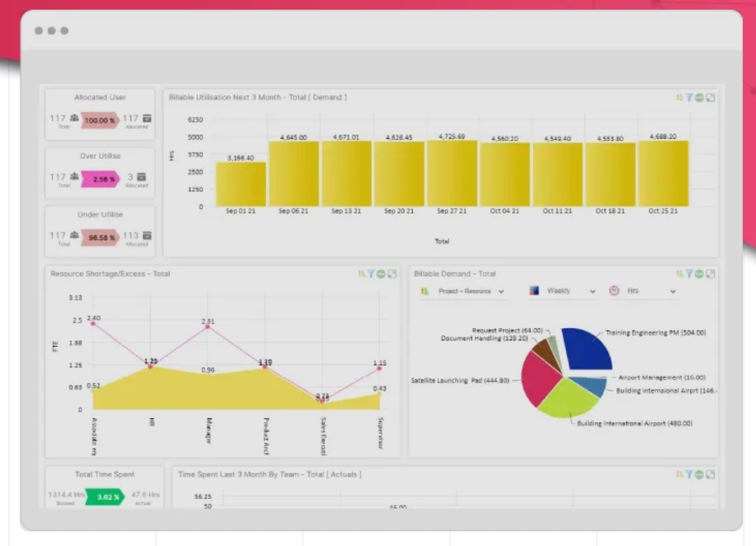
Task: Click green round icon in Time Spent panel
Action: coord(699,475)
